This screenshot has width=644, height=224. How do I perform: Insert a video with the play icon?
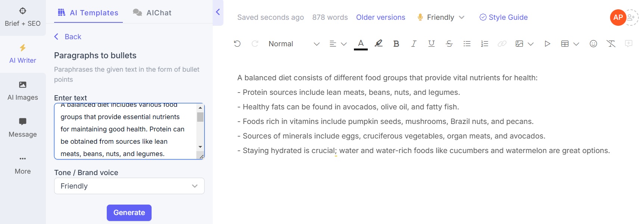(547, 44)
